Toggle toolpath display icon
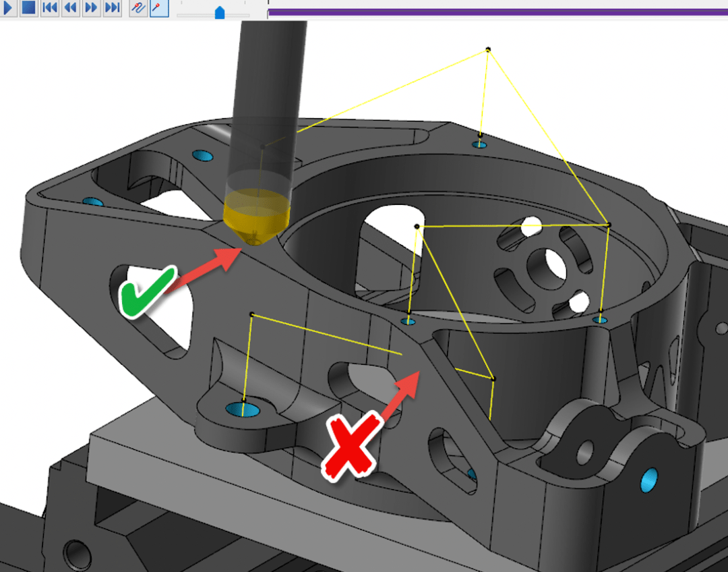728x572 pixels. click(138, 8)
